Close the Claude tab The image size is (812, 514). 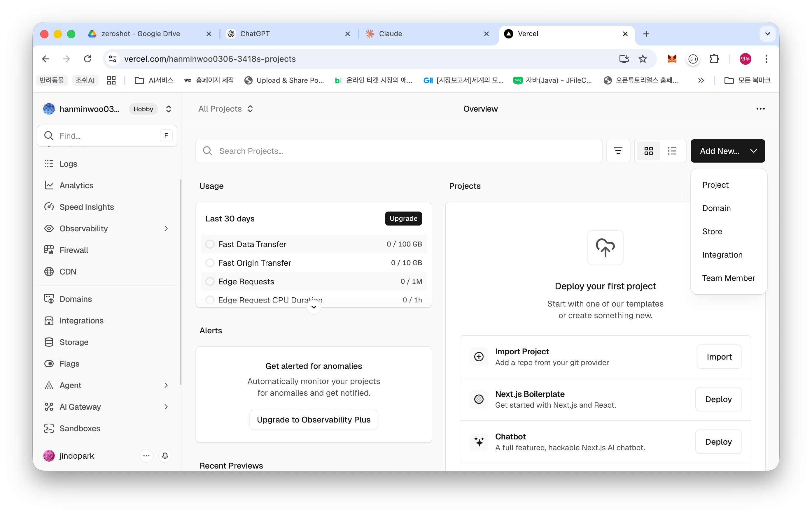486,34
